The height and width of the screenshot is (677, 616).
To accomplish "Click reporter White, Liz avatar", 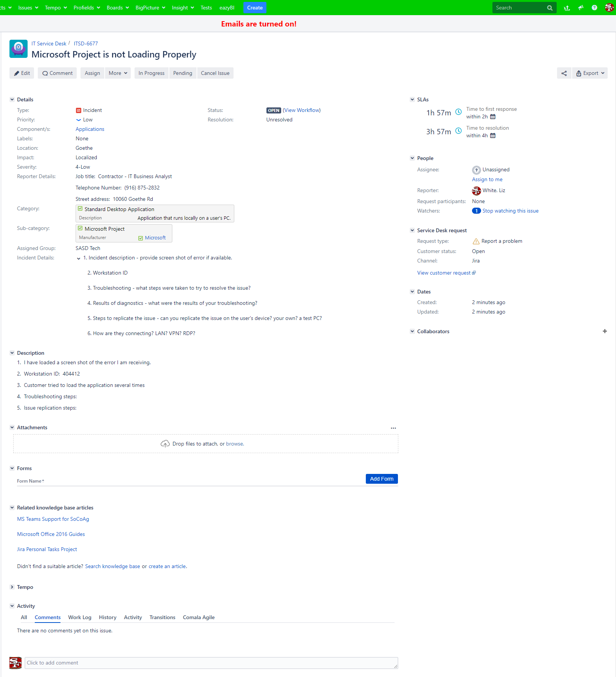I will 477,191.
